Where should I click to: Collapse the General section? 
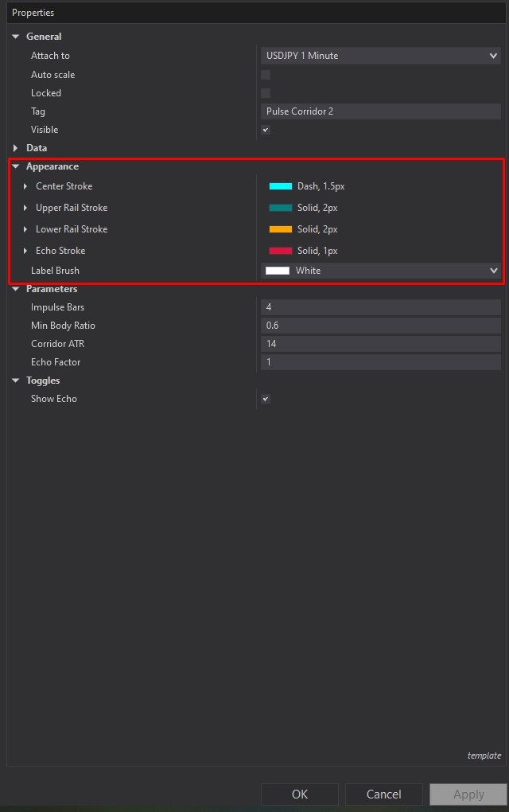[x=16, y=37]
